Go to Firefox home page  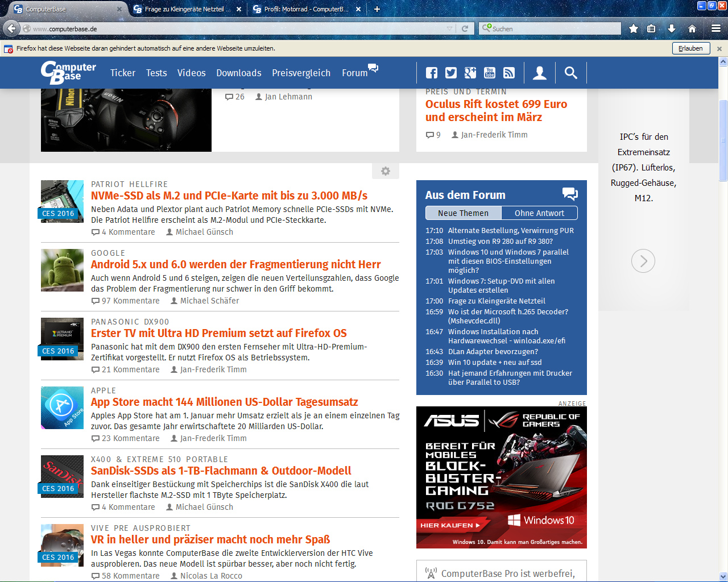pyautogui.click(x=692, y=28)
